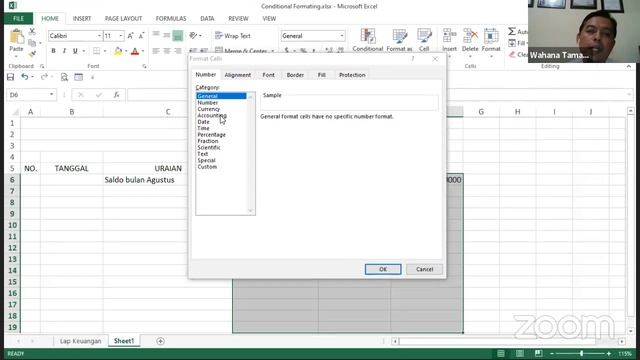The width and height of the screenshot is (640, 360).
Task: Click the Help question mark in Format Cells dialog
Action: click(413, 59)
